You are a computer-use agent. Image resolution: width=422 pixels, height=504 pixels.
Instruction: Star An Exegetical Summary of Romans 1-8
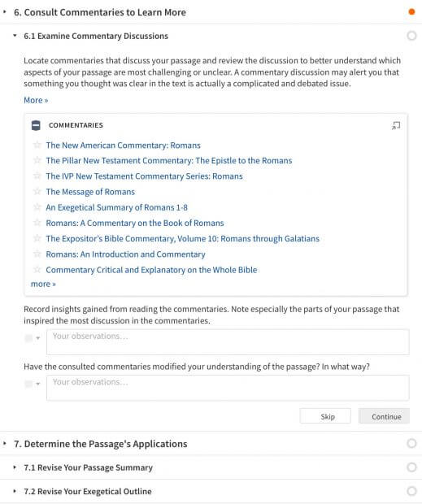[x=37, y=207]
